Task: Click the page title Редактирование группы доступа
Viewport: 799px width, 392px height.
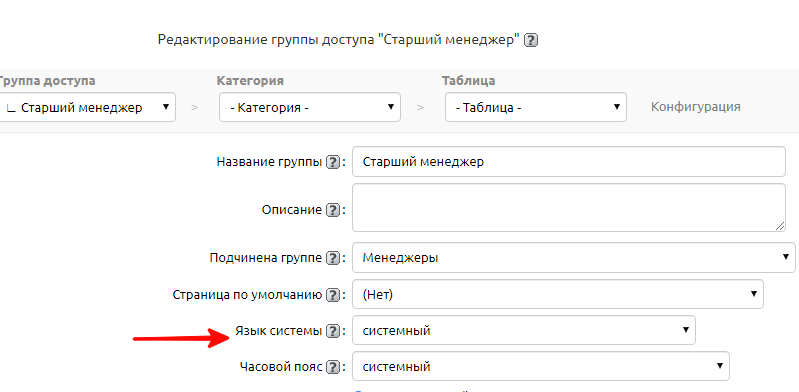Action: 338,40
